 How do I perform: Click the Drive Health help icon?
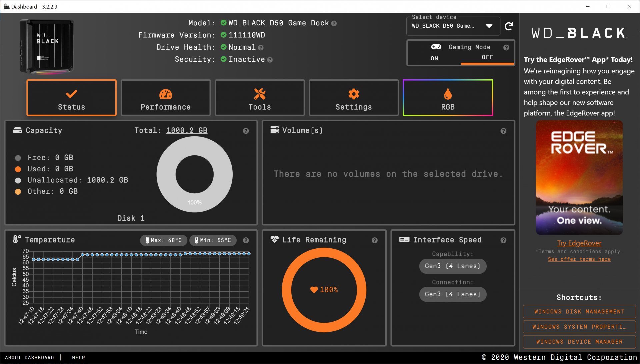point(261,48)
